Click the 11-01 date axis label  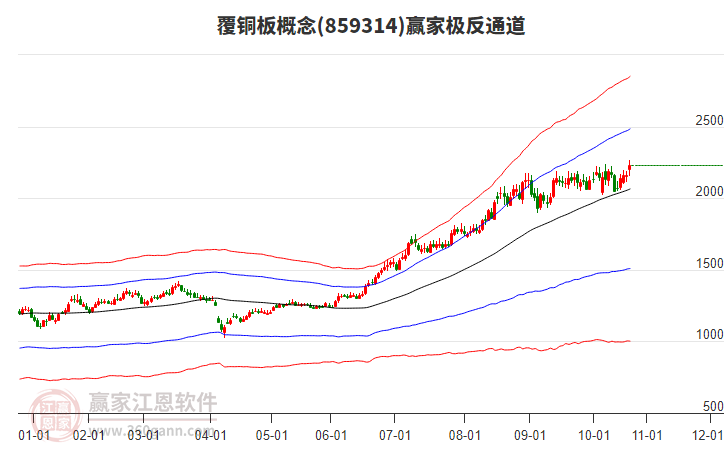(647, 436)
